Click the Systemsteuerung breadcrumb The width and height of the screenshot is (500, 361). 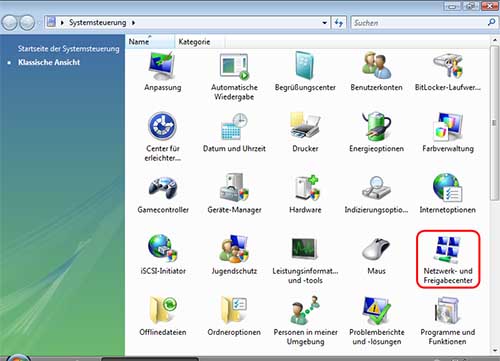point(97,23)
